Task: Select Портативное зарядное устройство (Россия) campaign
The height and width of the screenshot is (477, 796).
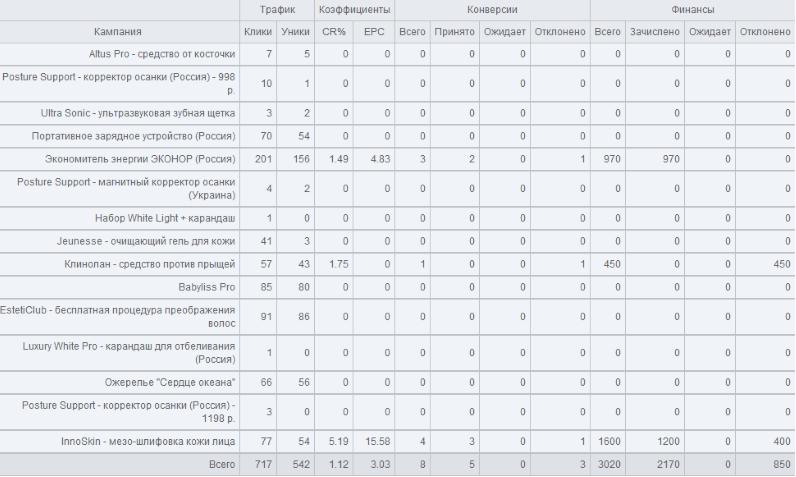Action: click(134, 136)
